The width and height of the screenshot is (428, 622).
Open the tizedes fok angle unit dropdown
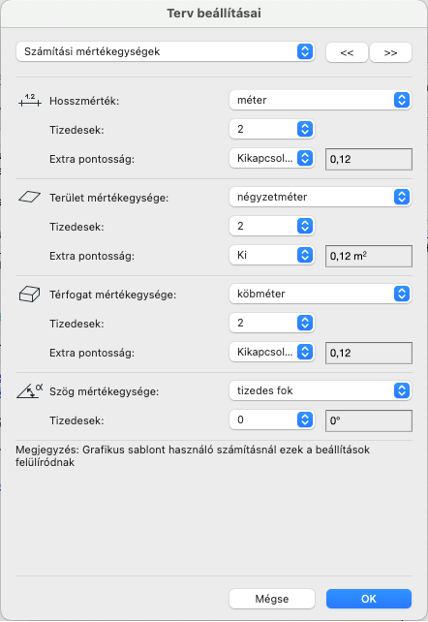320,390
